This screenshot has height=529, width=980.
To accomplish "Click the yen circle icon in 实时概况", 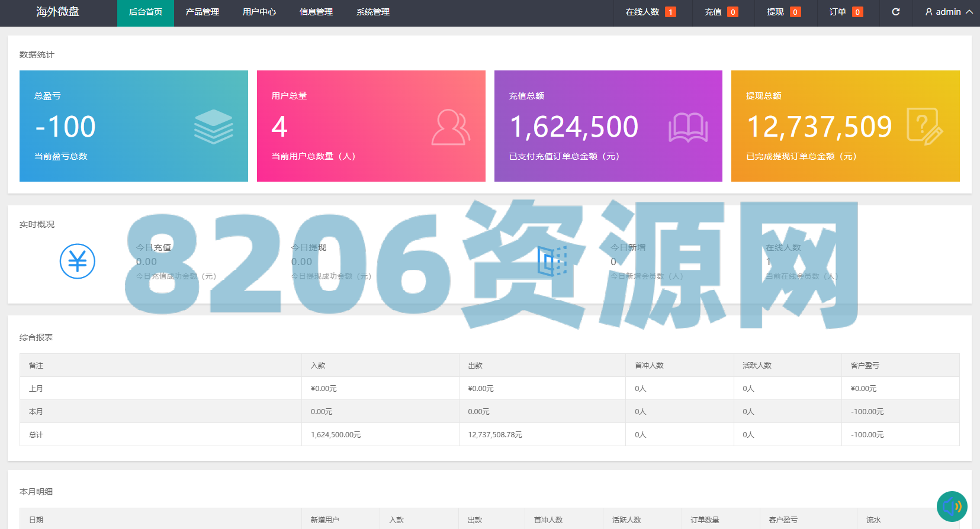I will click(78, 261).
